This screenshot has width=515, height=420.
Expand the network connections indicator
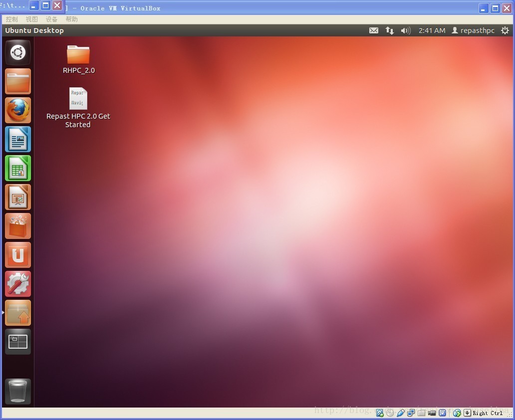coord(390,30)
